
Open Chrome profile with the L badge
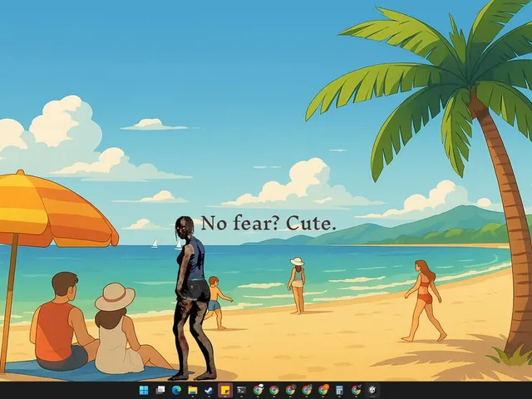coord(290,390)
